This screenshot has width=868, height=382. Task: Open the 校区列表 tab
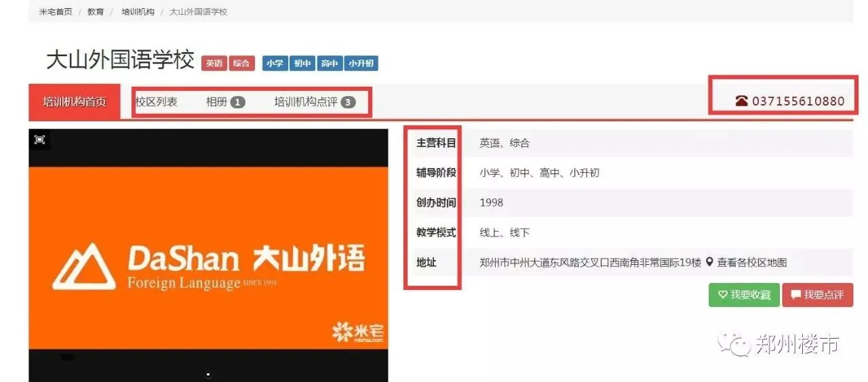157,102
